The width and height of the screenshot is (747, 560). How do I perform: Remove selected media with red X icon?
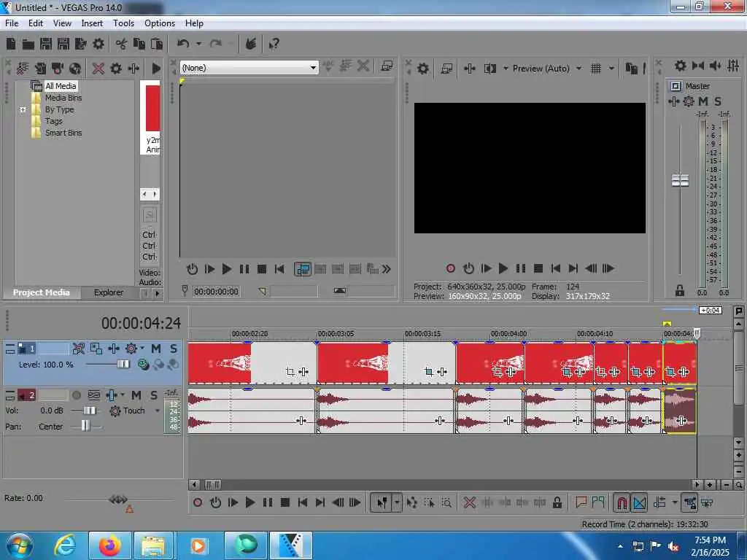[98, 69]
